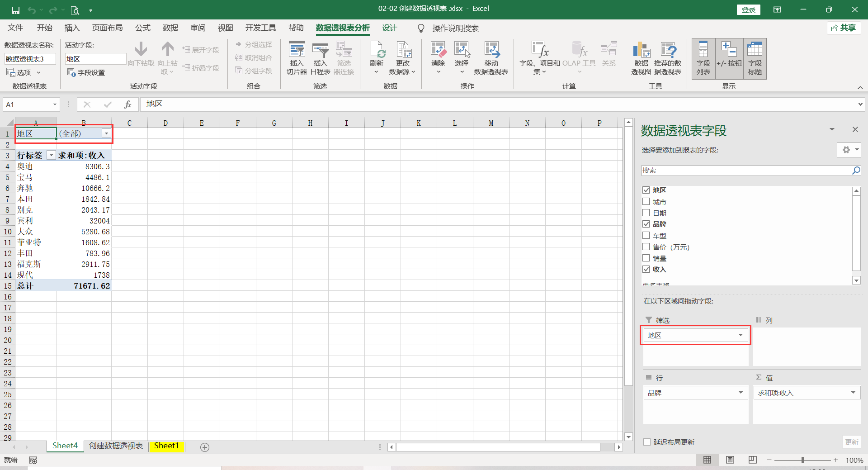Insert a timeline filter (插入日程表)

pos(320,58)
